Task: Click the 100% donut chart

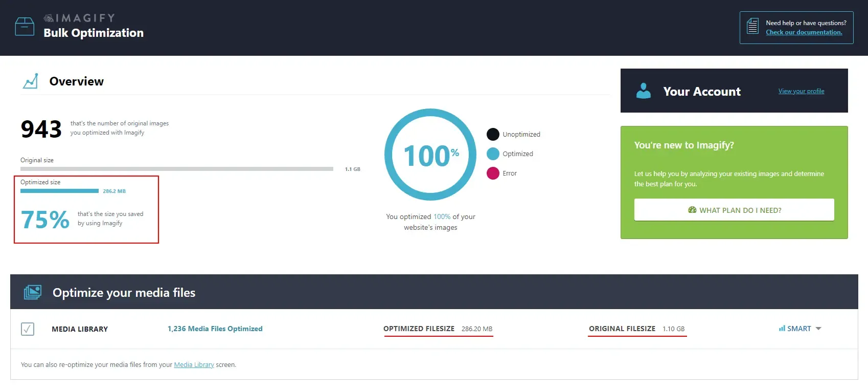Action: click(x=430, y=155)
